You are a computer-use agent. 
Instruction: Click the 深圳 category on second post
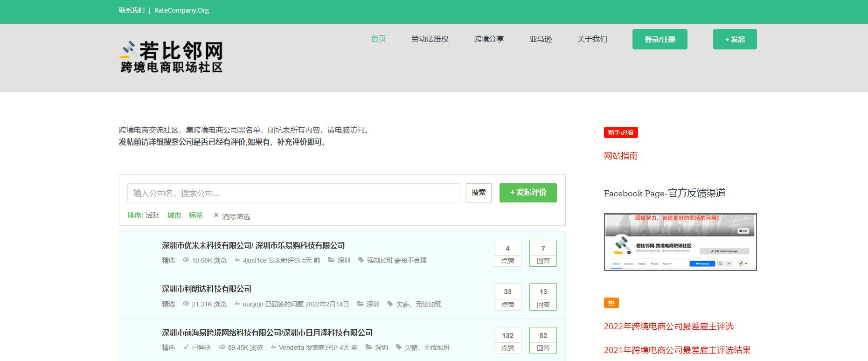(x=373, y=304)
